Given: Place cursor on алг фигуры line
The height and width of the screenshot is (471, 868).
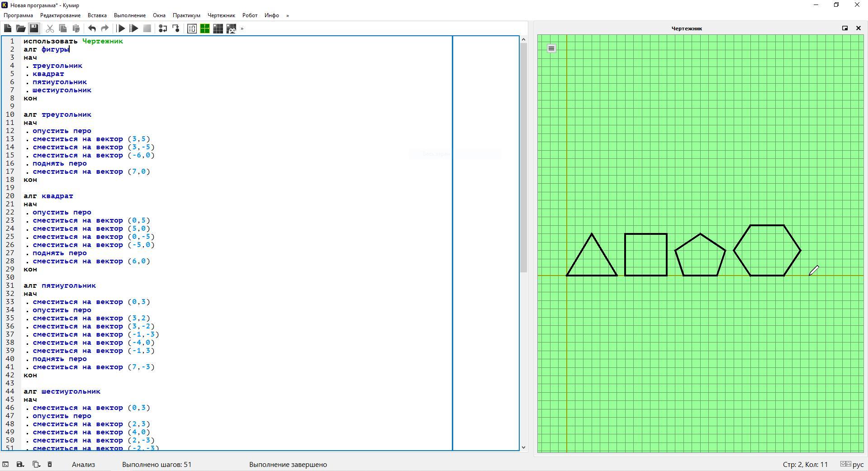Looking at the screenshot, I should (x=46, y=49).
